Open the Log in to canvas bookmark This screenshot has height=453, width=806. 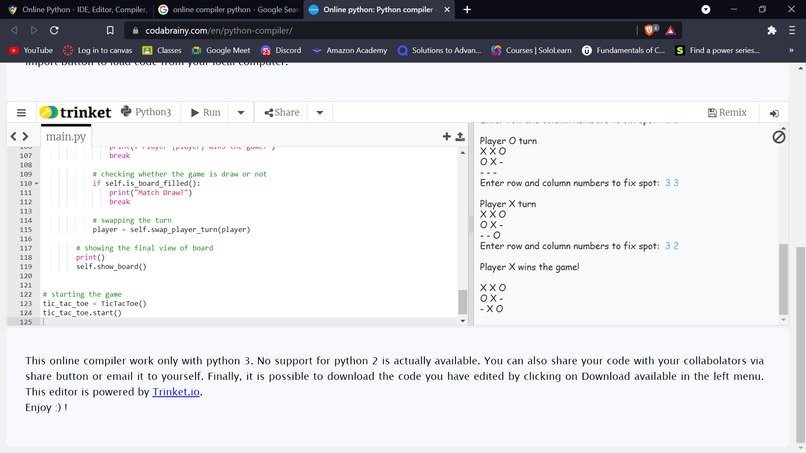coord(97,50)
